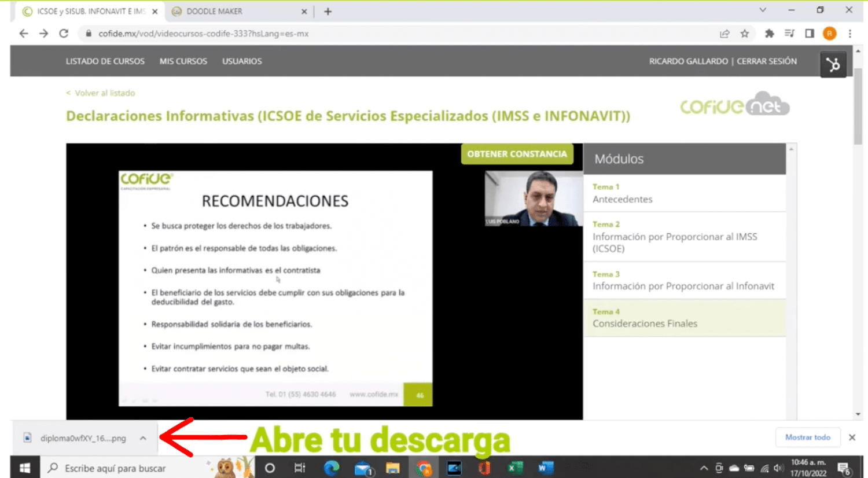Click Mostrar todo in the downloads bar
Viewport: 868px width, 478px height.
pyautogui.click(x=807, y=438)
